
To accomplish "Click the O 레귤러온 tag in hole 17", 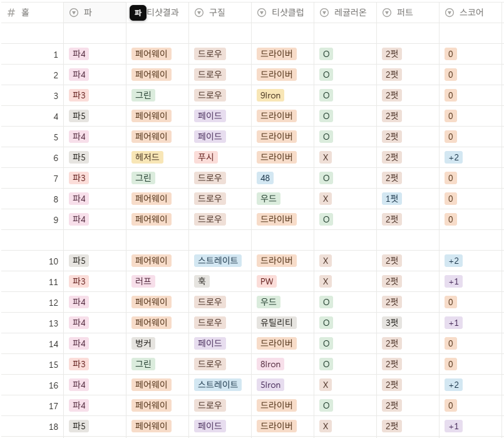I will 326,405.
